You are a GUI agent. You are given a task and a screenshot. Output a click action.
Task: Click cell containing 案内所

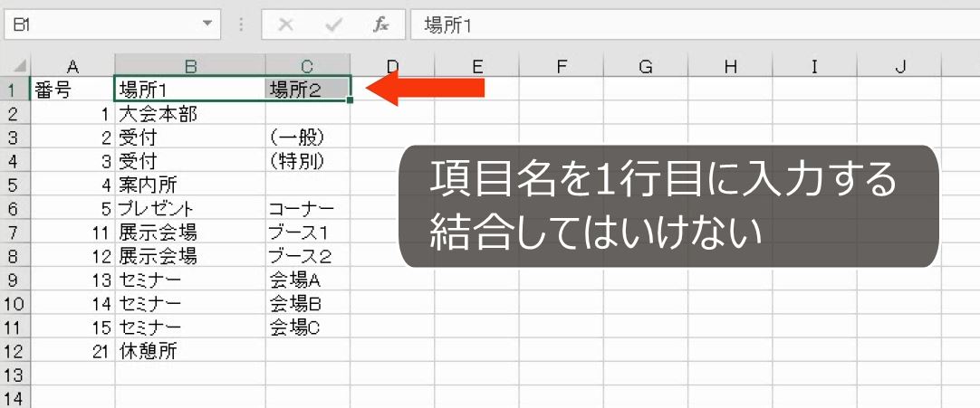tap(190, 185)
